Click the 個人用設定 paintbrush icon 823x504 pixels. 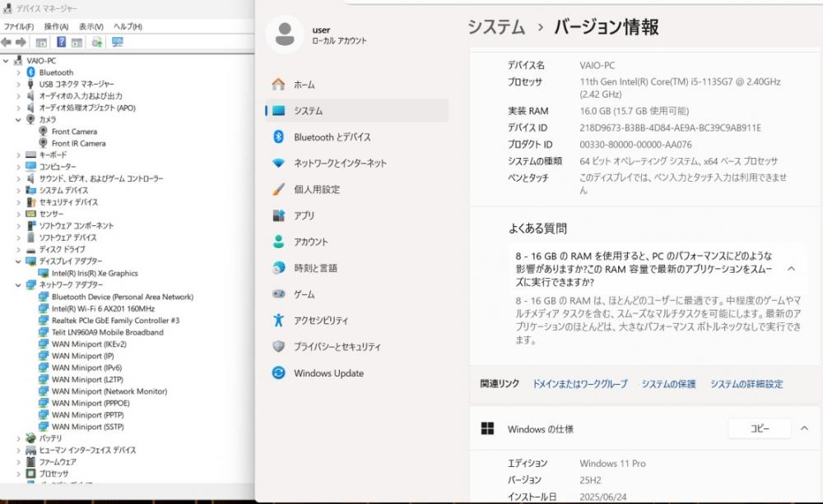(279, 189)
